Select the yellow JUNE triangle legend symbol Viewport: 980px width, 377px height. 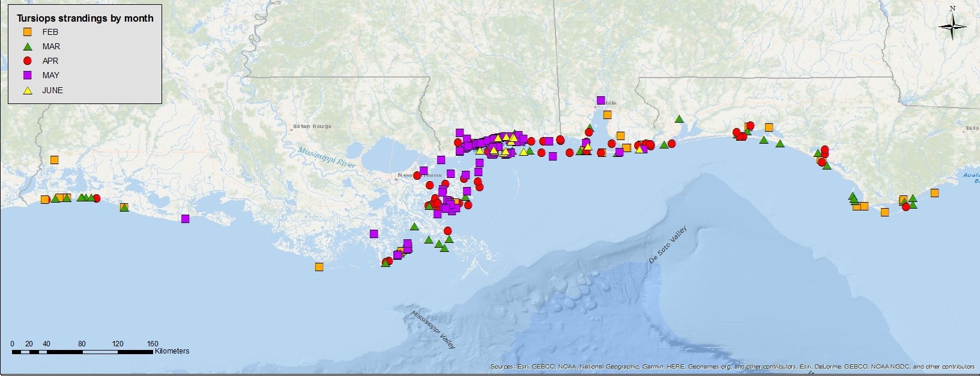[x=27, y=90]
